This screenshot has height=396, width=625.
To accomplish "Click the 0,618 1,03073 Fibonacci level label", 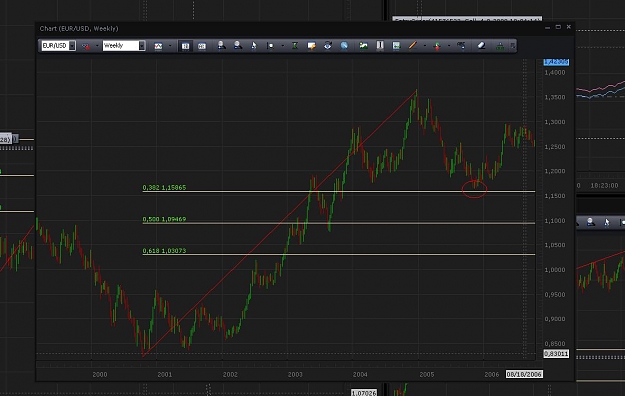I will pyautogui.click(x=164, y=251).
